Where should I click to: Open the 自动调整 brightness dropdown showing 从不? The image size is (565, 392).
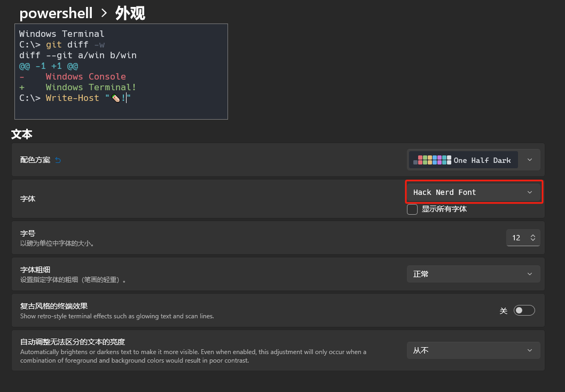tap(473, 350)
